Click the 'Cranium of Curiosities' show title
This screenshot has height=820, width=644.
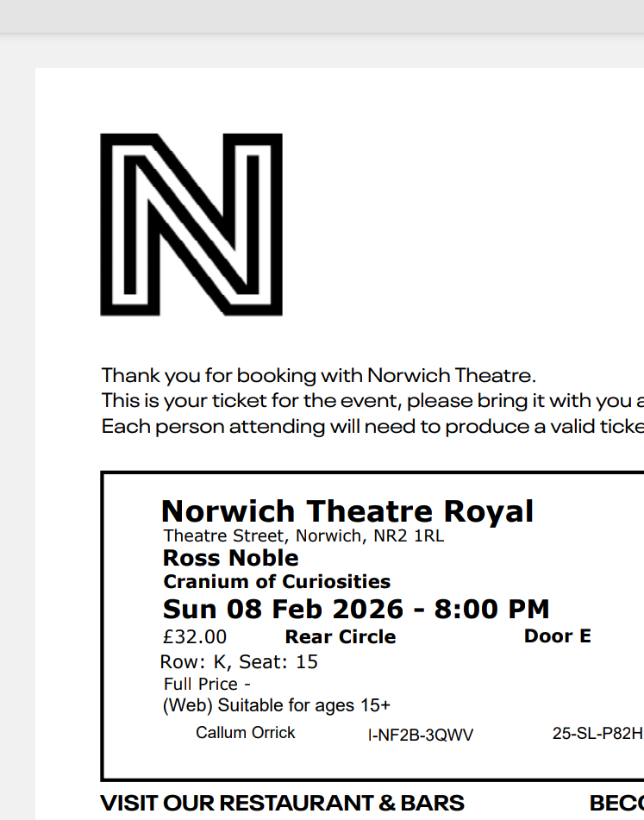tap(277, 581)
